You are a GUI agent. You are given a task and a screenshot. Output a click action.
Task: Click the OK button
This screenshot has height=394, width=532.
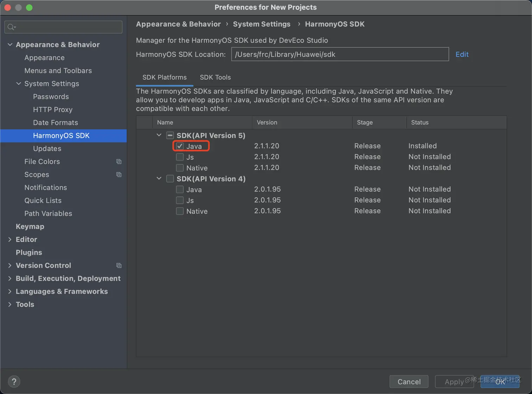[500, 382]
